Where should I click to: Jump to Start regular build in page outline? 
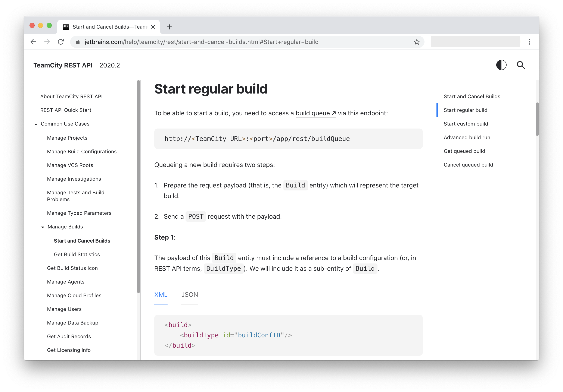[465, 110]
